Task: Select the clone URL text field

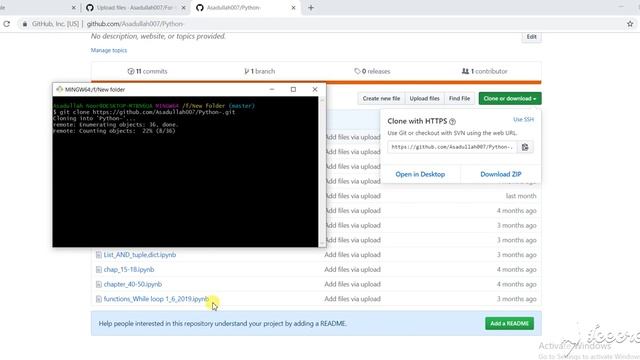Action: coord(452,147)
